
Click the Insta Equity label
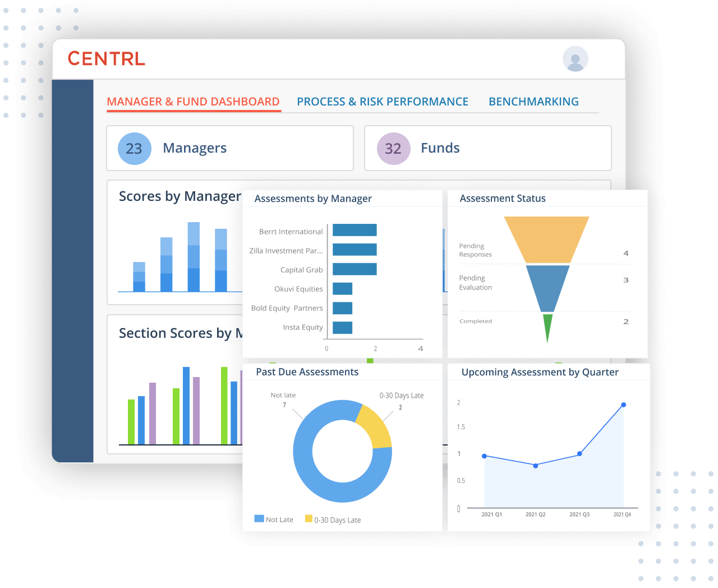tap(303, 327)
